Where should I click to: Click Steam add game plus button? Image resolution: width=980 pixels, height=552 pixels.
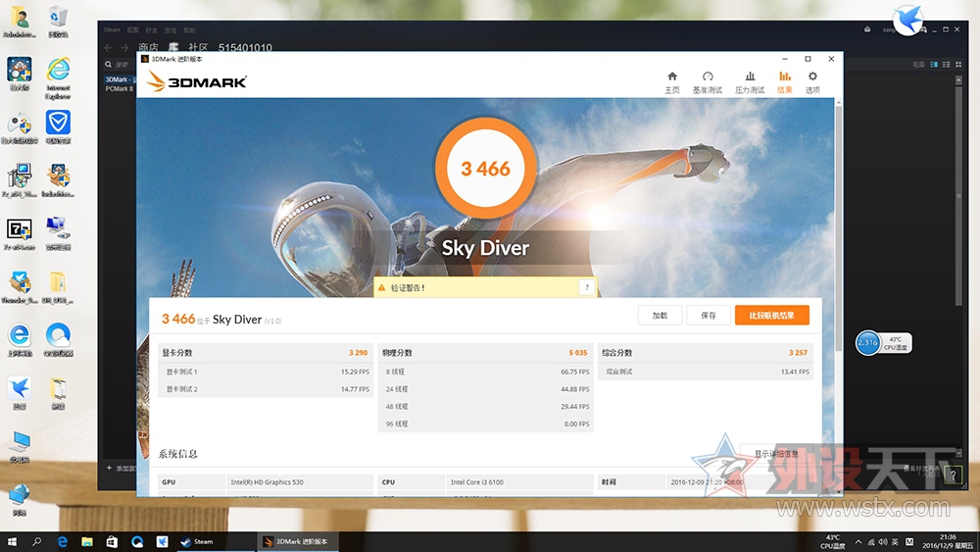click(109, 468)
